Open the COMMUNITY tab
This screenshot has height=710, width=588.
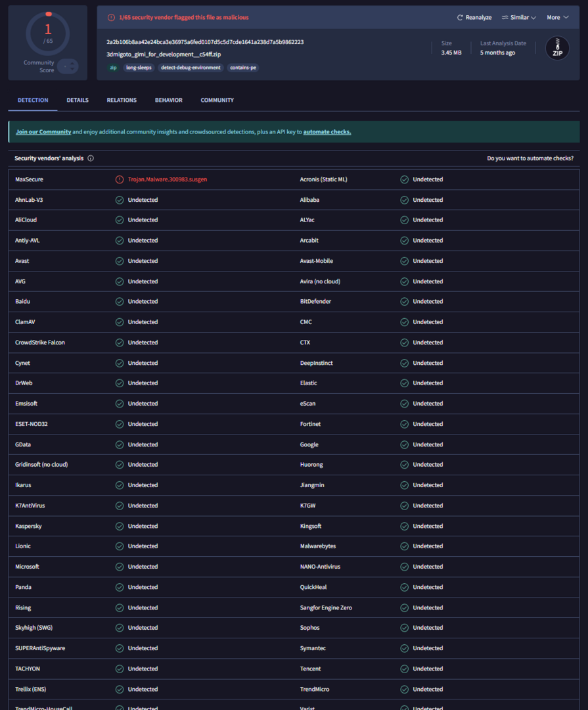pyautogui.click(x=217, y=100)
